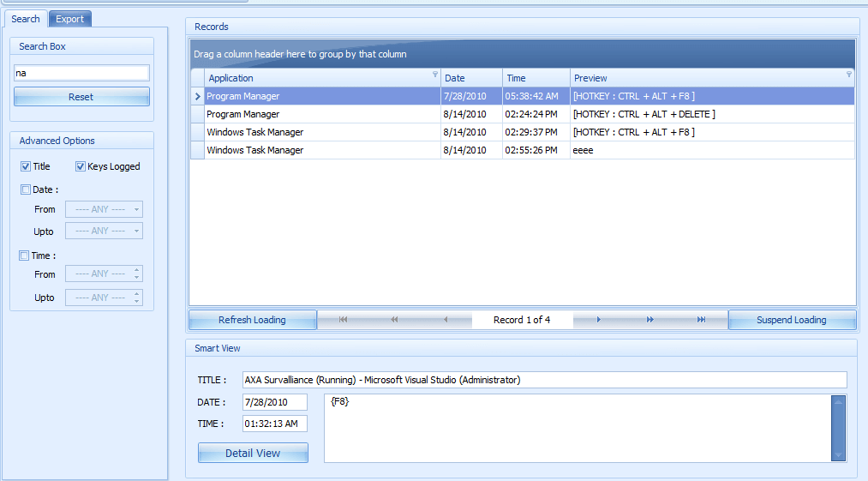Open the Preview column filter icon

[849, 75]
